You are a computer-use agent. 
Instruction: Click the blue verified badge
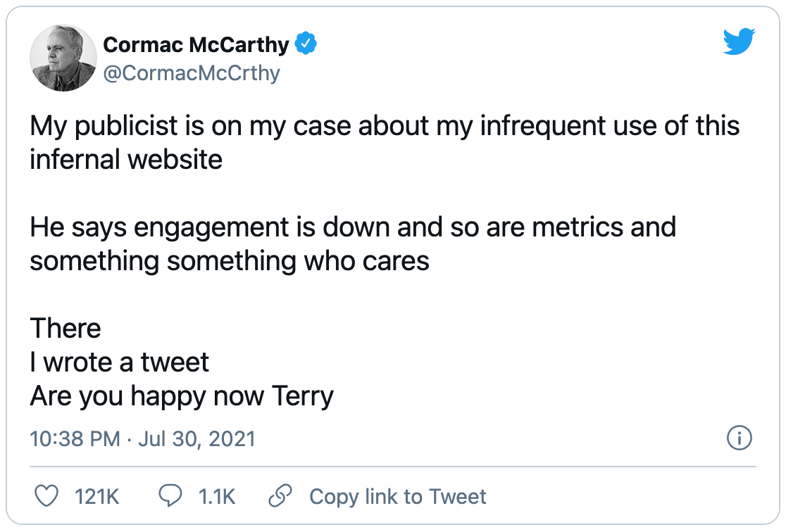click(x=305, y=43)
